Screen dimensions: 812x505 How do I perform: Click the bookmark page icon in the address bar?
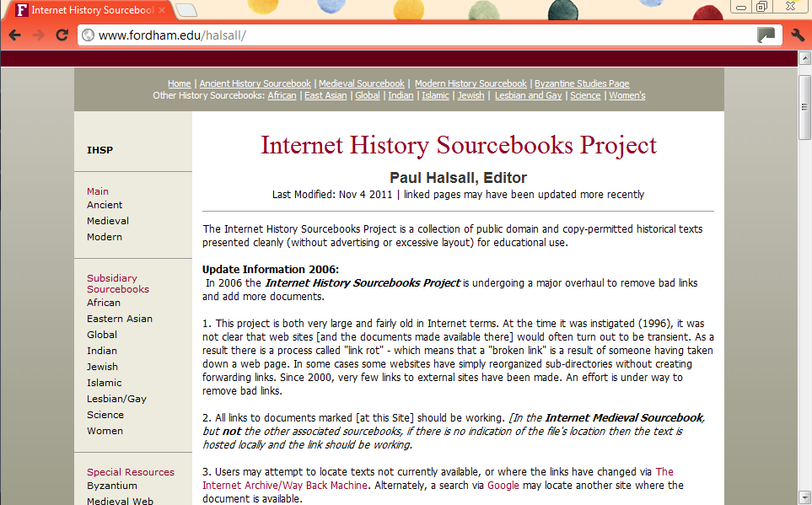[766, 35]
